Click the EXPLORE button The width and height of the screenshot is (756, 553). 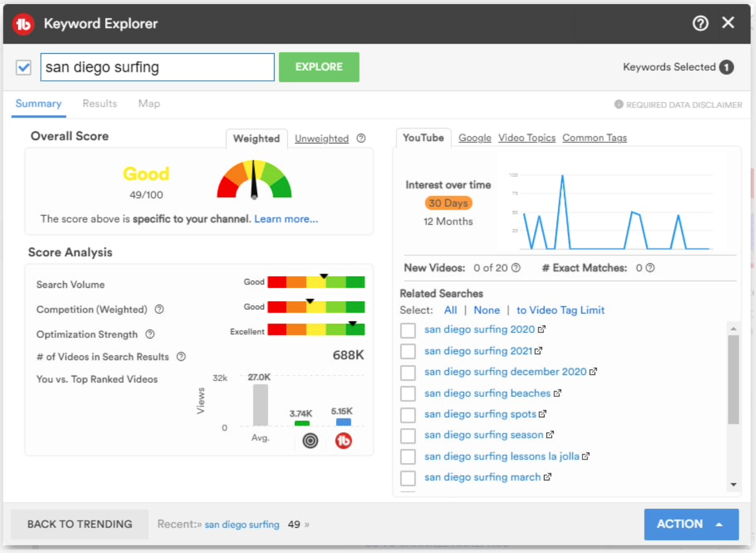[x=319, y=67]
